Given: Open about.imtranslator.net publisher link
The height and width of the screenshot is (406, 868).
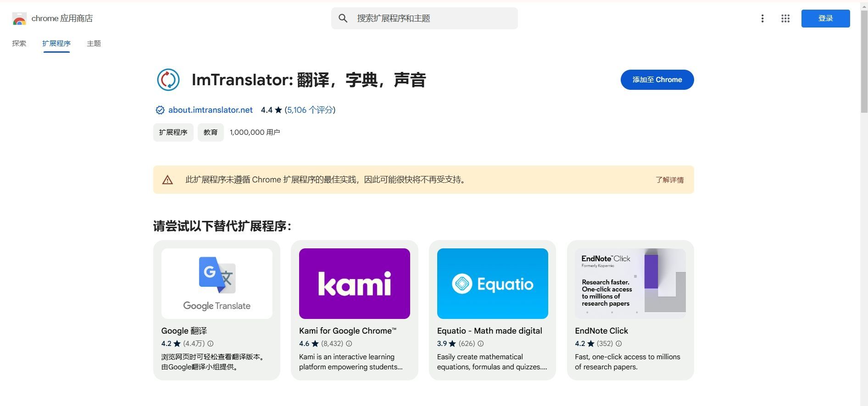Looking at the screenshot, I should [x=211, y=110].
